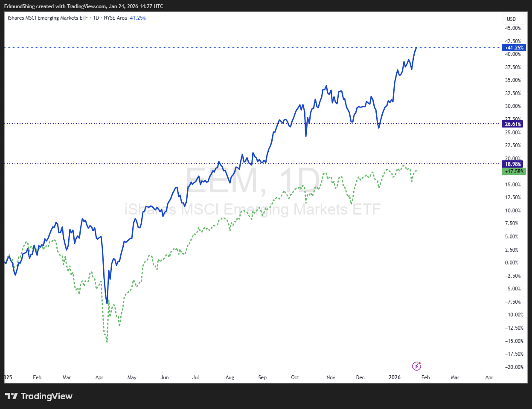Screen dimensions: 532x409
Task: Click the 45.00% price axis label
Action: pyautogui.click(x=513, y=28)
